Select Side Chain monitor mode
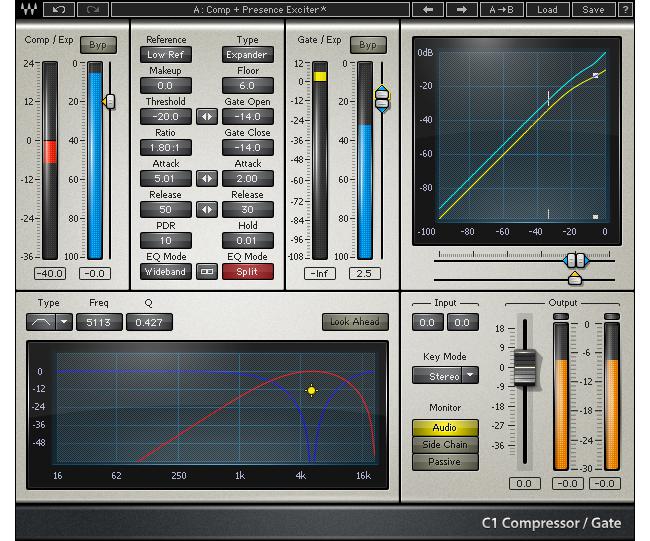The image size is (650, 541). point(444,445)
